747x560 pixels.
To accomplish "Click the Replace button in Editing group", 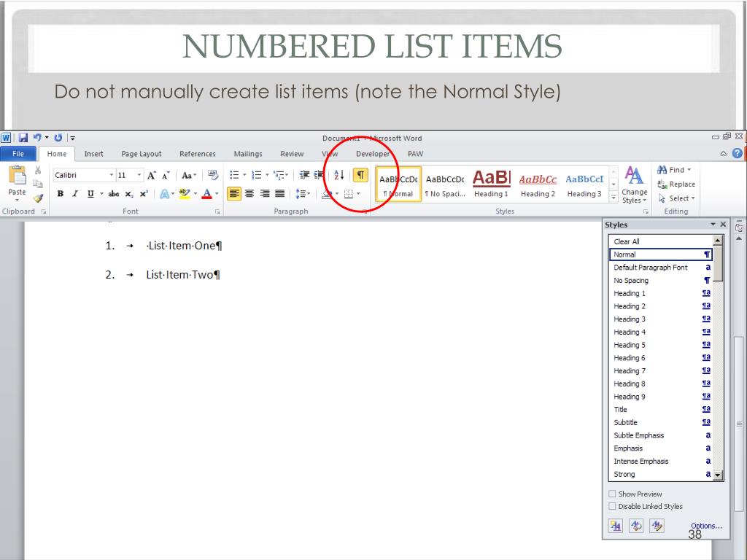I will point(676,184).
